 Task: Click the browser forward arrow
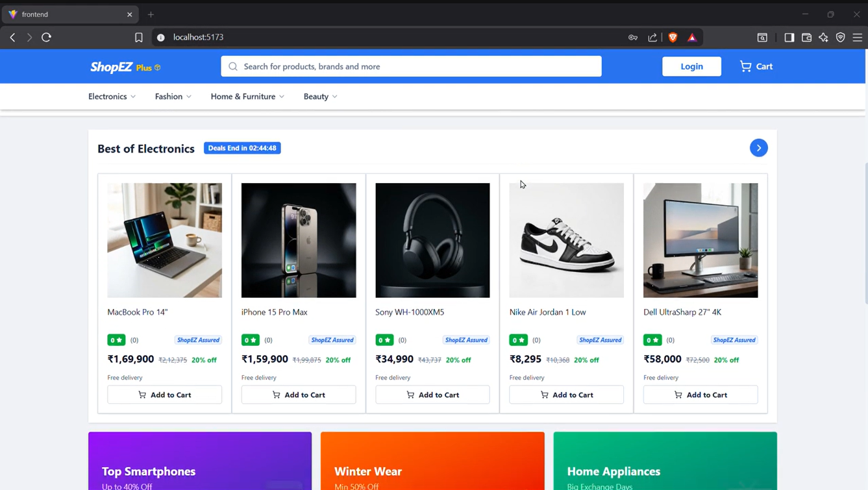[x=29, y=38]
